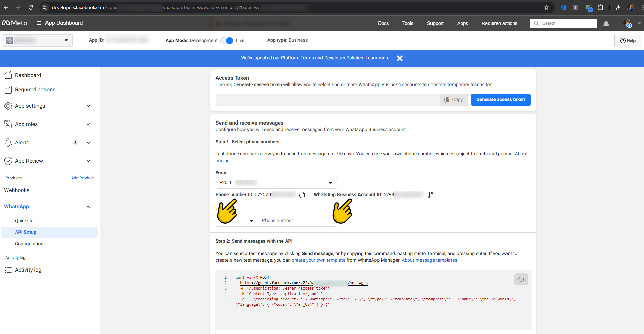
Task: Switch App Mode from Development to Live
Action: [x=227, y=40]
